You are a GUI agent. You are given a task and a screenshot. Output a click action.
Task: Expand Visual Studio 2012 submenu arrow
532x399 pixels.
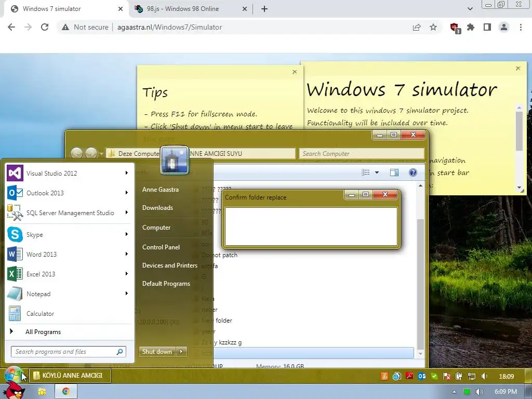click(x=127, y=173)
